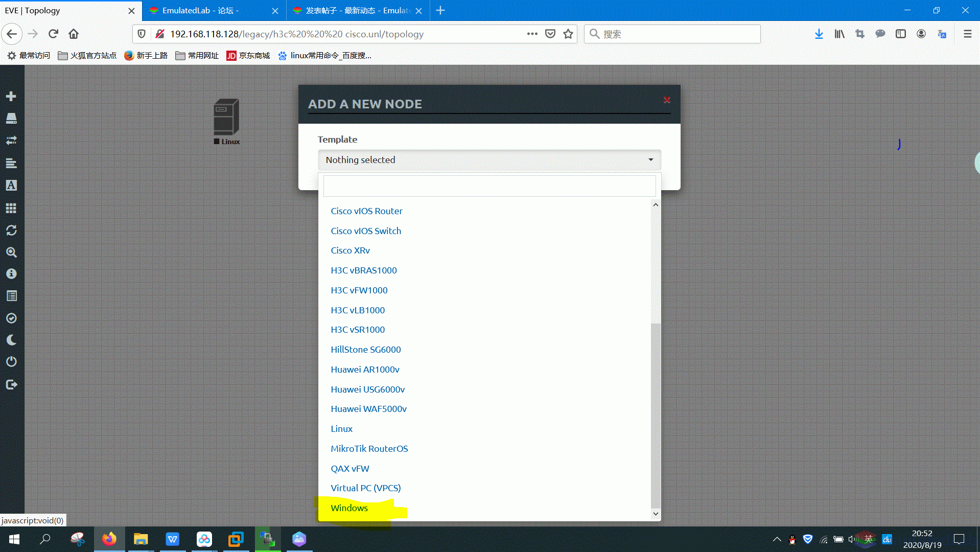Click the 搜索 search box
The image size is (980, 552).
(672, 34)
